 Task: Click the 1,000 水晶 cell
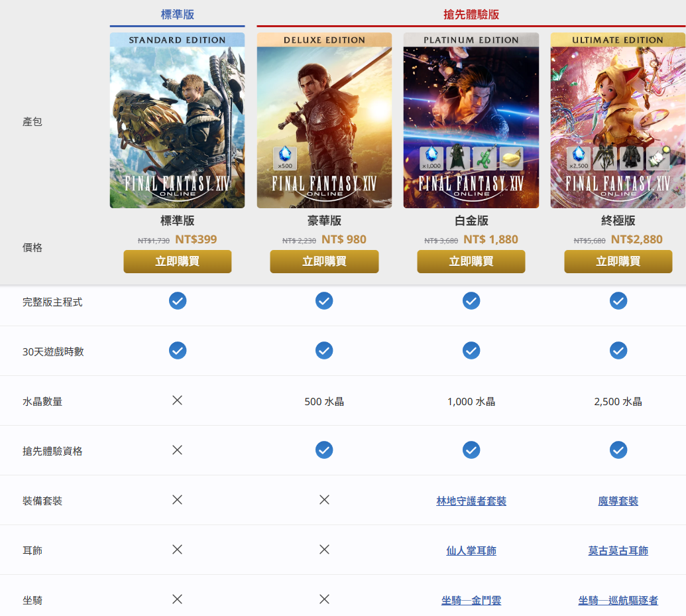click(471, 401)
